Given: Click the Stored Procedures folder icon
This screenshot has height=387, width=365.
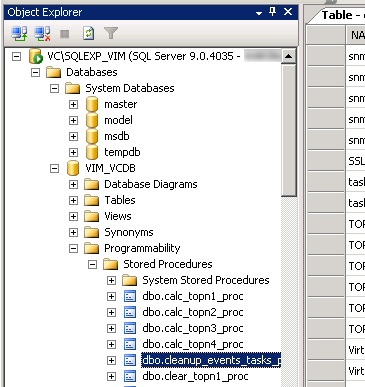Looking at the screenshot, I should point(110,264).
